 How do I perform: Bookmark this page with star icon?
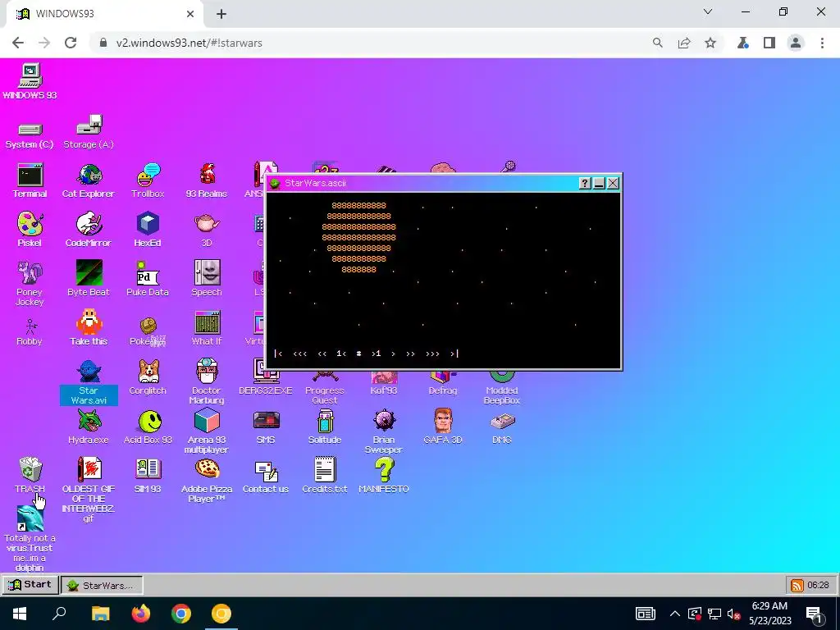pyautogui.click(x=710, y=43)
